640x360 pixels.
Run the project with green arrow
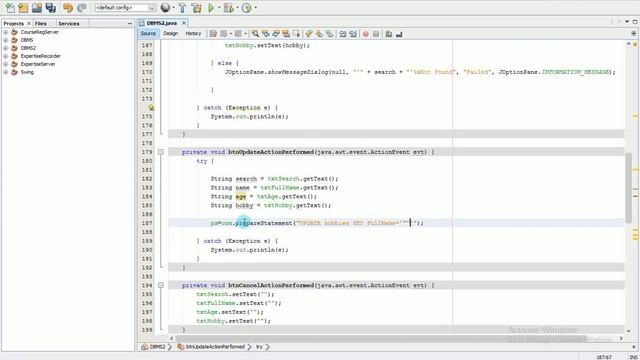[x=211, y=7]
